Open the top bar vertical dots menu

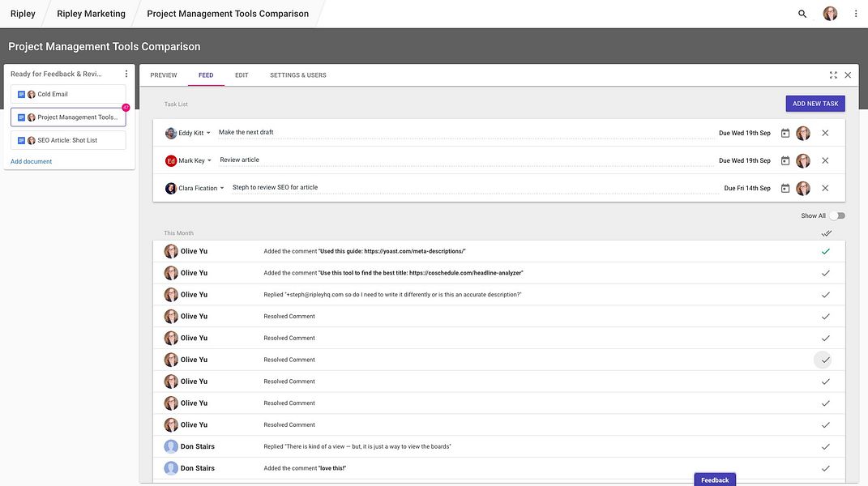856,14
